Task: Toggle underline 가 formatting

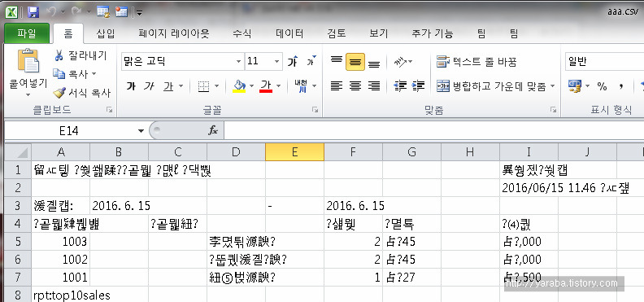Action: tap(168, 86)
